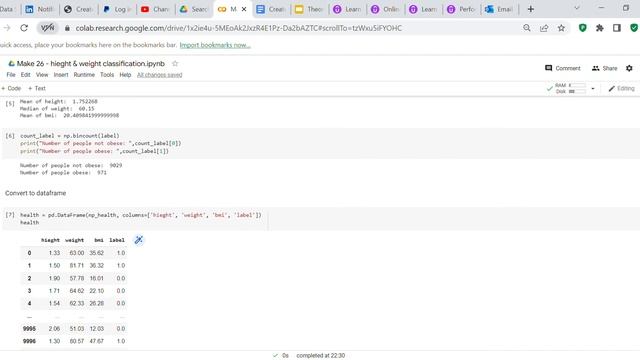Screen dimensions: 640x360
Task: Open the RAM/Disk runtime dropdown arrow
Action: coord(593,89)
